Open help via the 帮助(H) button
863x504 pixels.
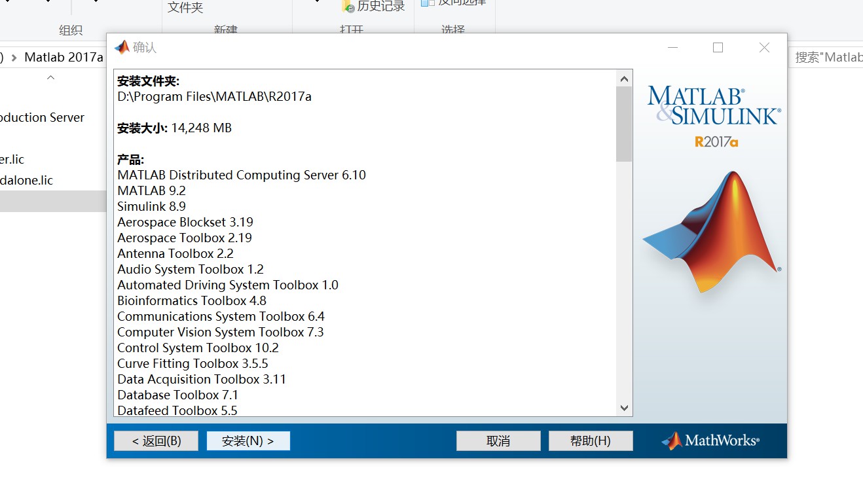click(591, 441)
